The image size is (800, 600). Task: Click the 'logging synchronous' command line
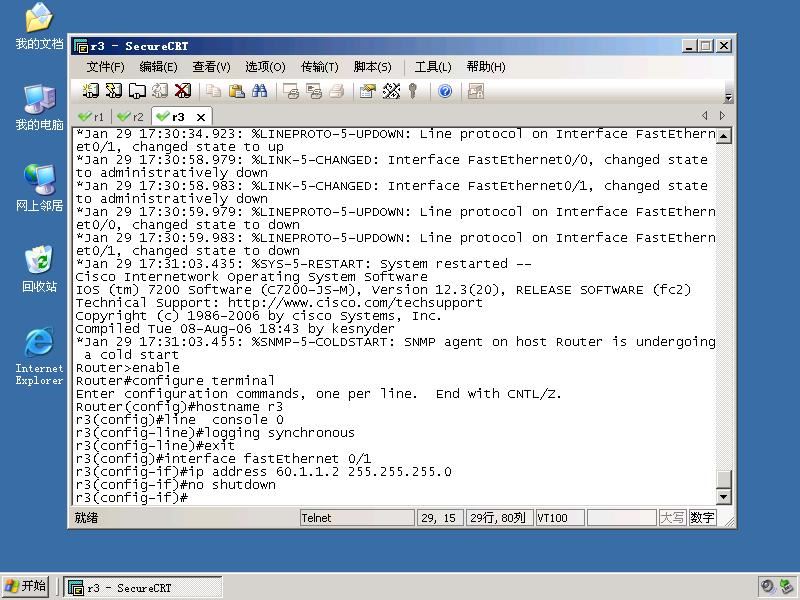(x=215, y=433)
